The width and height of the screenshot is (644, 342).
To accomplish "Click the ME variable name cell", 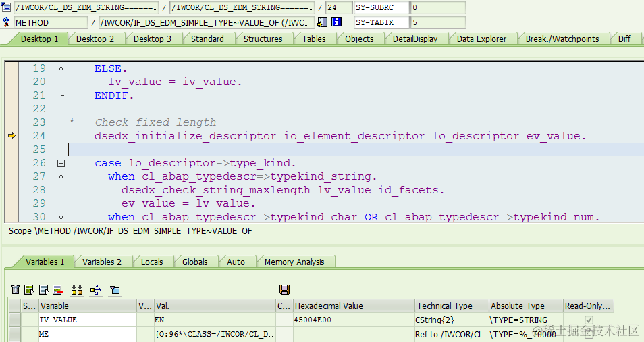I will tap(88, 334).
